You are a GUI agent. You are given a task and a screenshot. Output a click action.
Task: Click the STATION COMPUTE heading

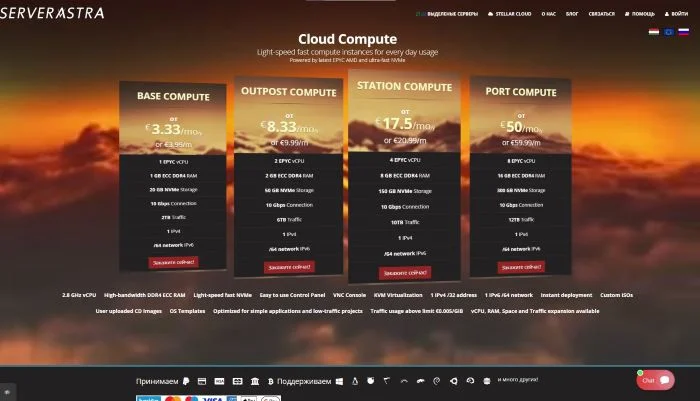coord(404,87)
